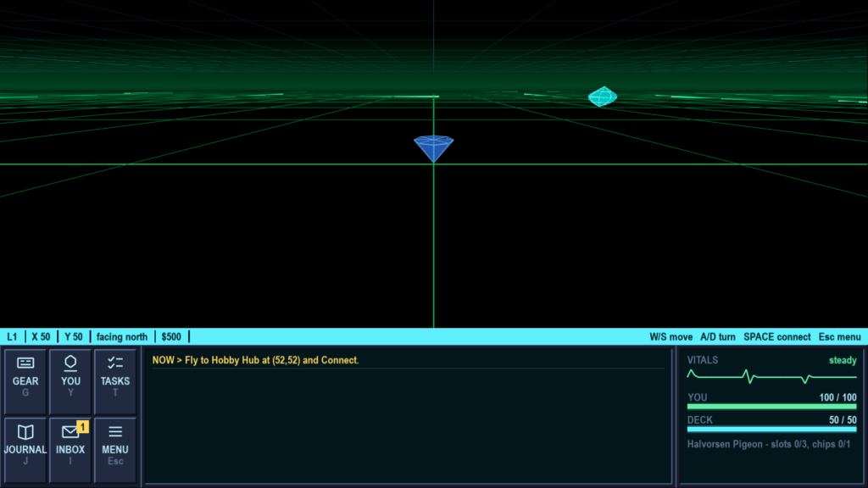
Task: Click the L1 level indicator
Action: coord(12,337)
